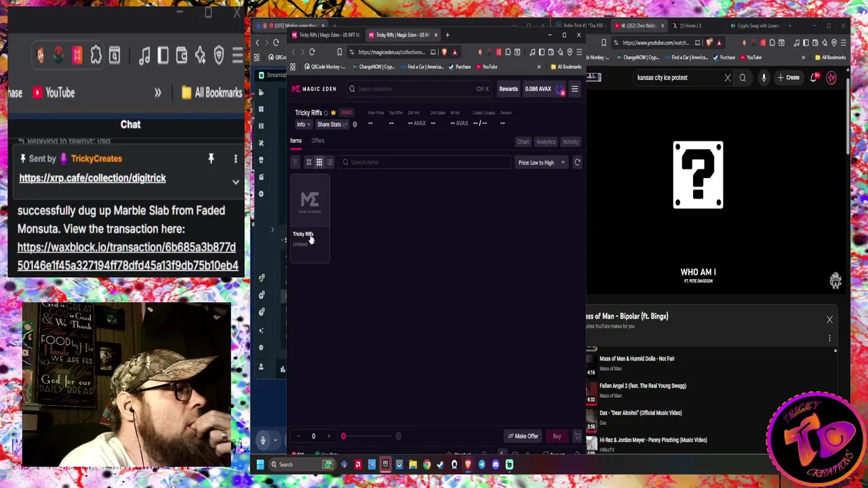Open Discord from the taskbar
The image size is (868, 488).
(x=496, y=464)
